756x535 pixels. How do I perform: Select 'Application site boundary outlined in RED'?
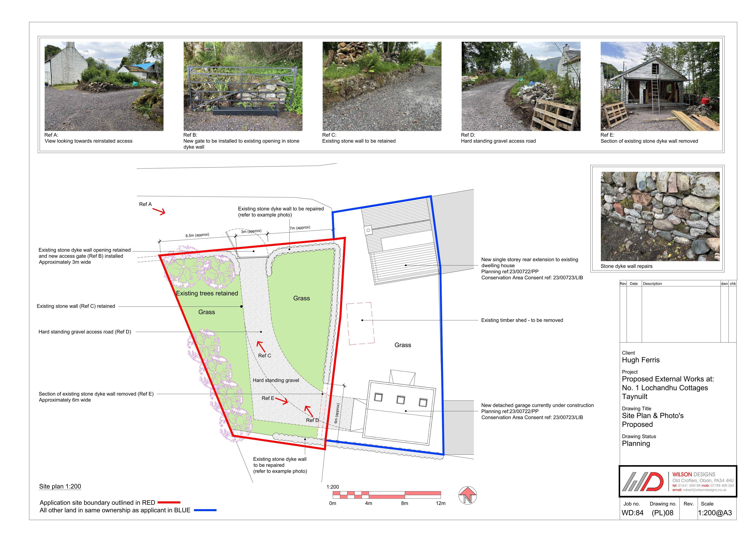click(97, 503)
